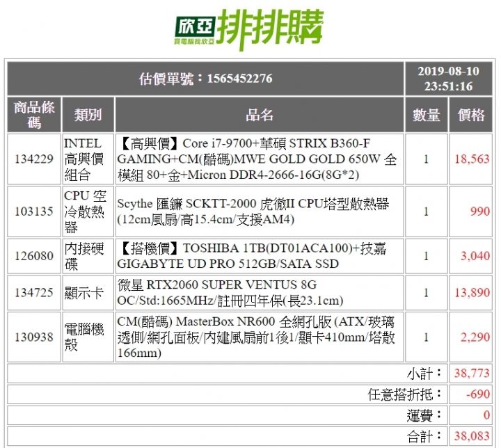The height and width of the screenshot is (448, 501).
Task: Click quantity 1 in the Core i7-9700 row
Action: (x=427, y=159)
